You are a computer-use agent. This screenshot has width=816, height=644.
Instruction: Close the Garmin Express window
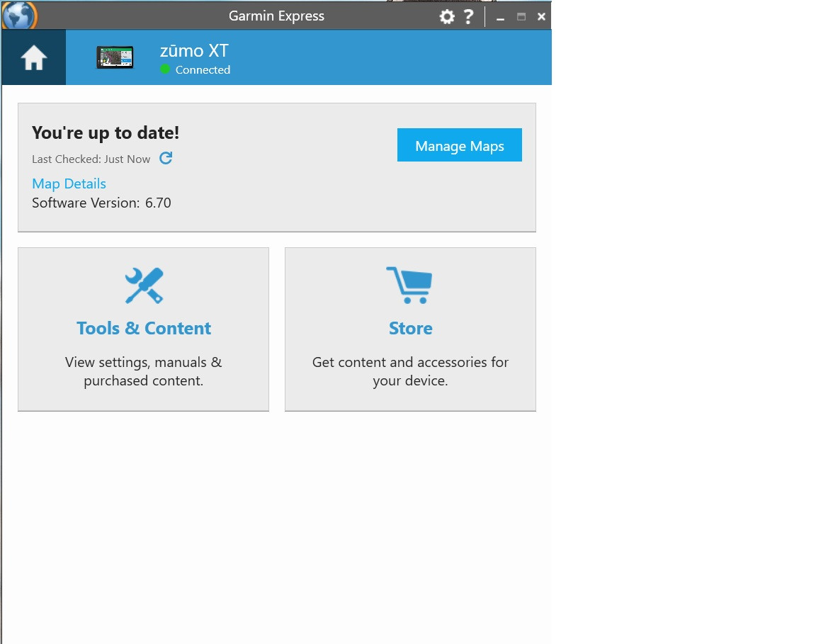point(541,17)
